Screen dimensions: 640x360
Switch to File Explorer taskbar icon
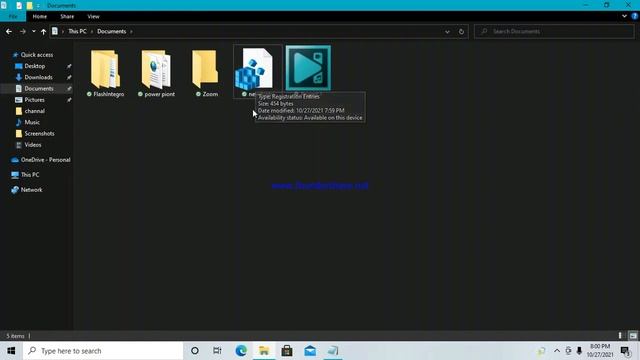tap(264, 351)
